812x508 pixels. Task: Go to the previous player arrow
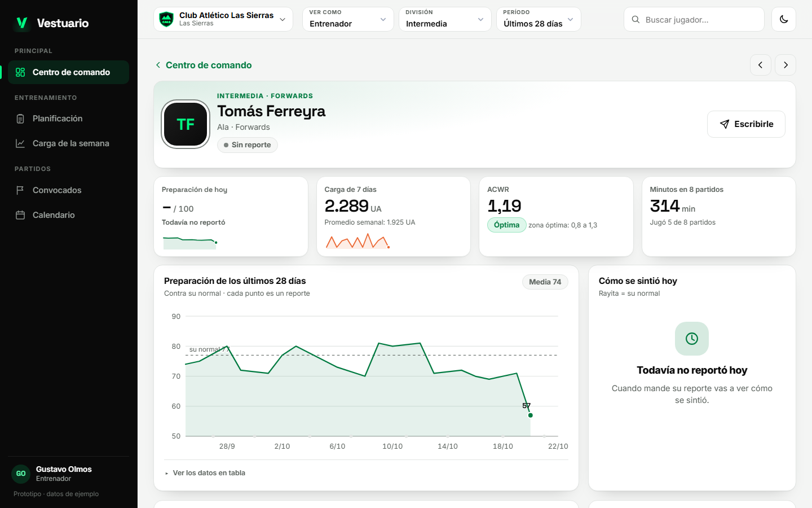(761, 65)
